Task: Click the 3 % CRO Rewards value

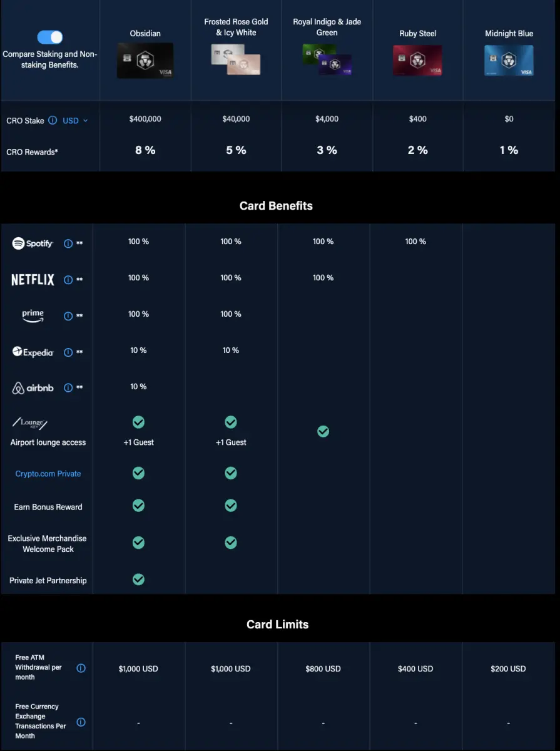Action: (327, 150)
